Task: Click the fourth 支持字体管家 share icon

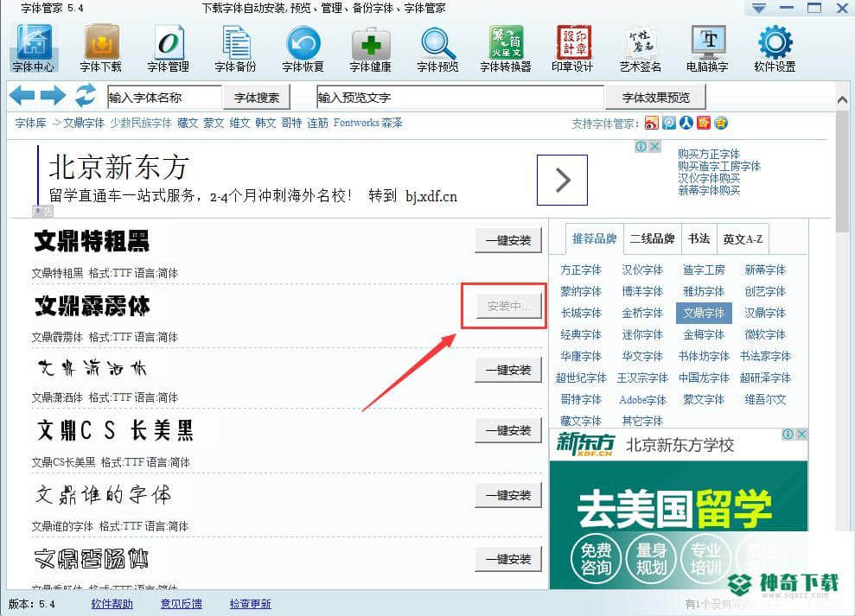Action: [704, 123]
